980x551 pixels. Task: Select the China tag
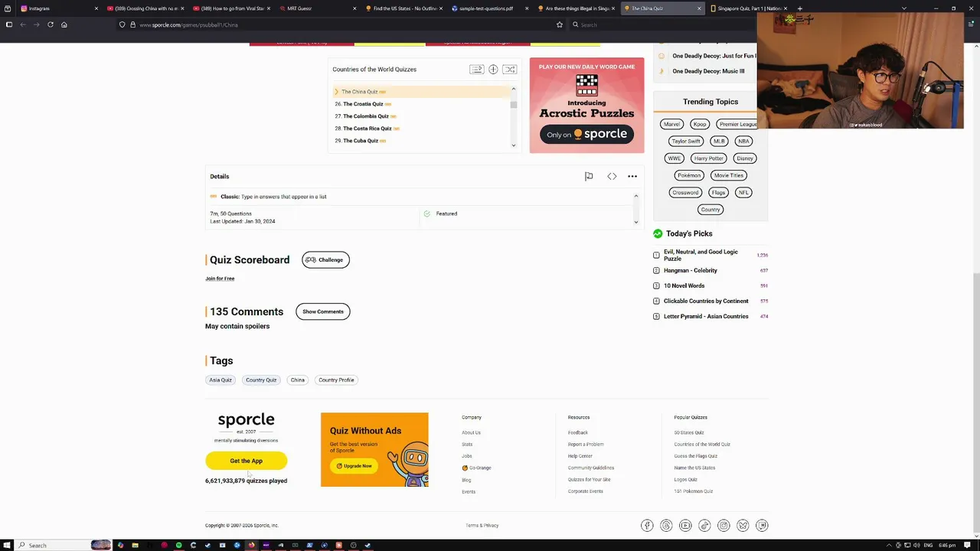tap(298, 380)
